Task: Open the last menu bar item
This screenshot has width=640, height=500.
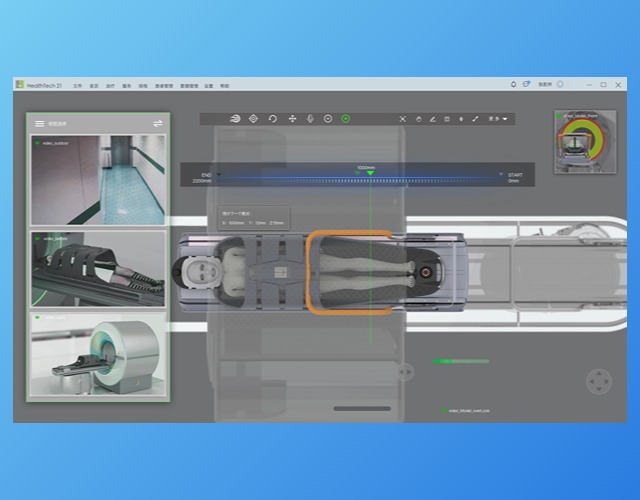Action: tap(224, 86)
